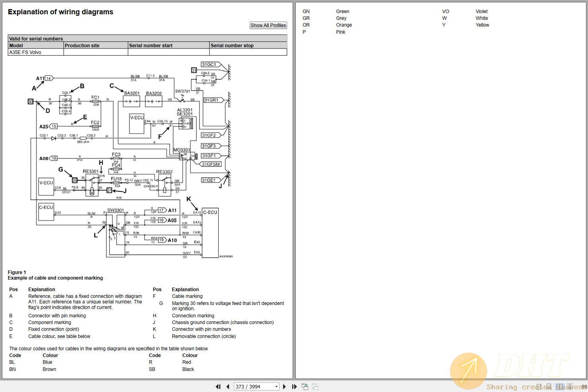Image resolution: width=588 pixels, height=392 pixels.
Task: Jump to the last page
Action: click(x=294, y=386)
